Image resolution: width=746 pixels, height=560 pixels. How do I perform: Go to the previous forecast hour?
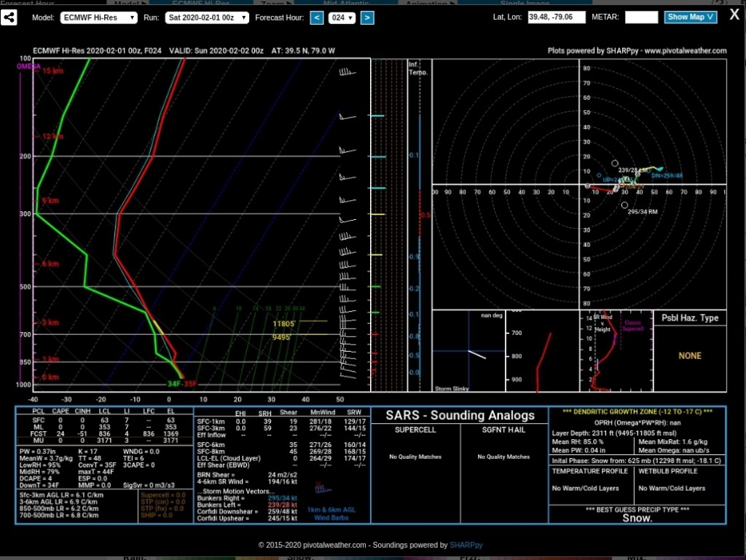317,17
